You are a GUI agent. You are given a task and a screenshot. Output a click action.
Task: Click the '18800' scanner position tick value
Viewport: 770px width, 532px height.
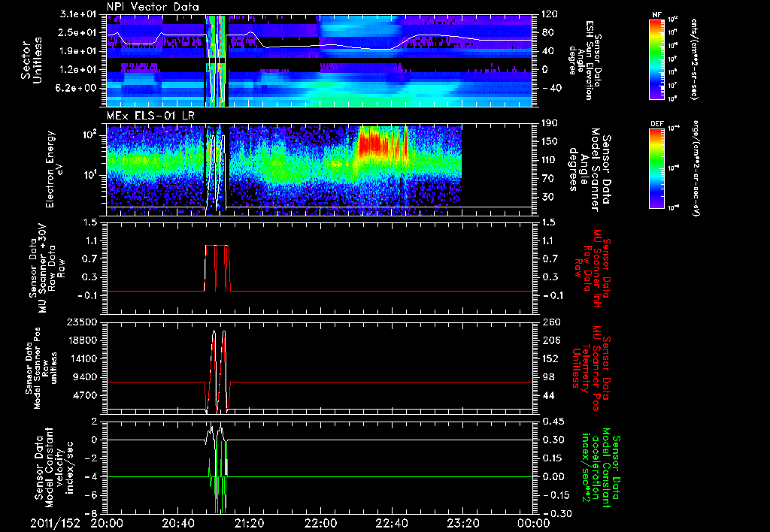coord(83,340)
